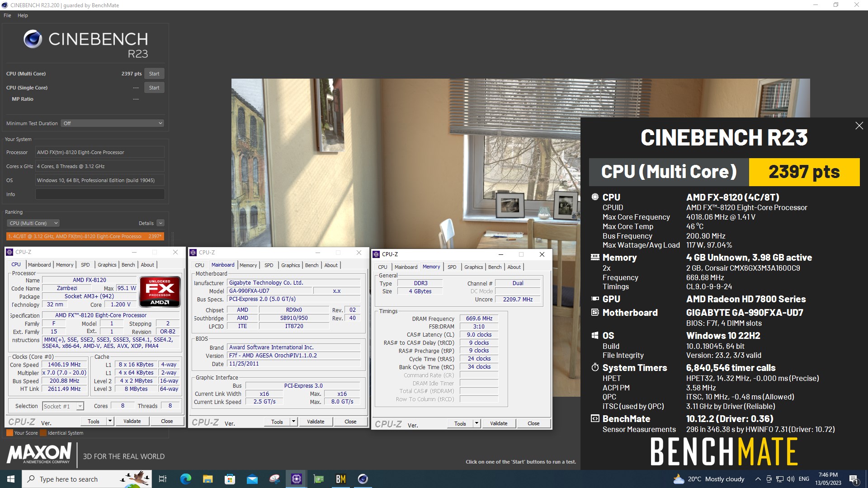This screenshot has width=868, height=488.
Task: Open the paint-like taskbar app
Action: pos(274,479)
